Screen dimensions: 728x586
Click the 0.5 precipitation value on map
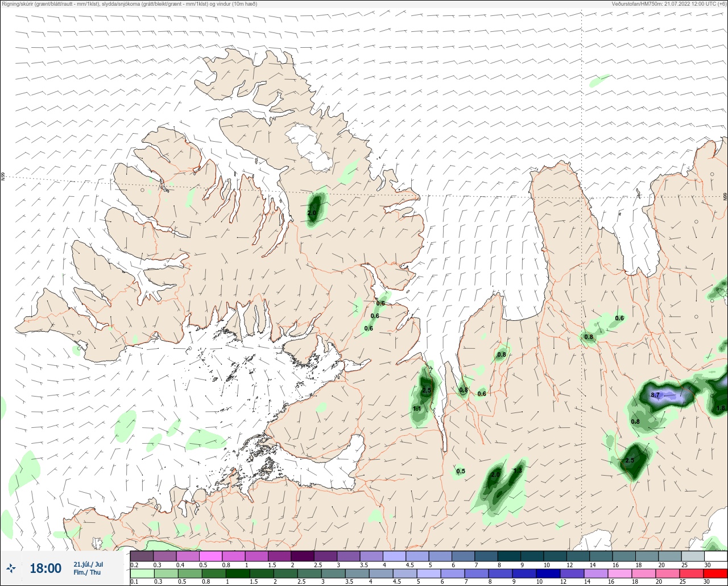(x=461, y=471)
